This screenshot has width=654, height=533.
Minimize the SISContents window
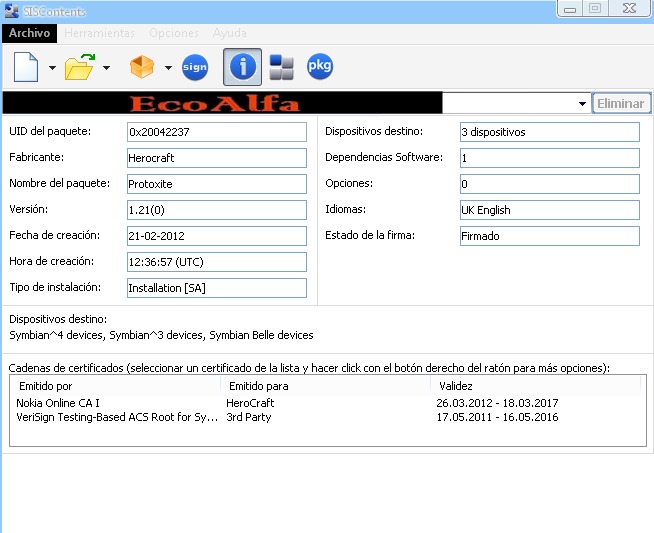pos(570,9)
